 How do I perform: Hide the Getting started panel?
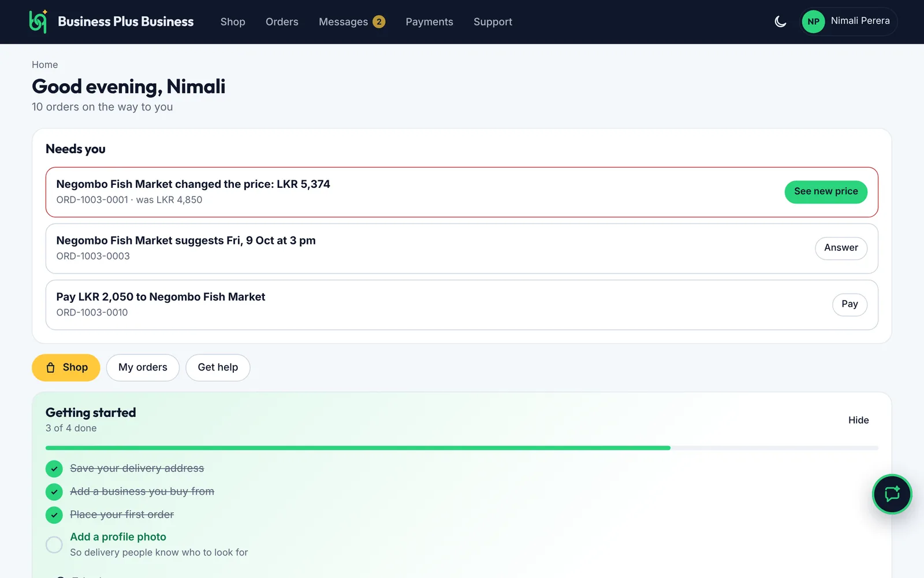click(858, 420)
